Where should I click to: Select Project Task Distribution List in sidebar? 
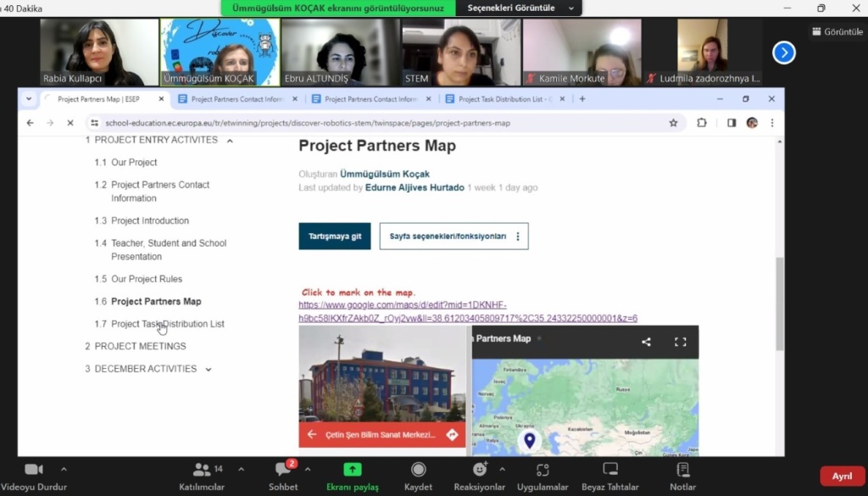click(168, 324)
